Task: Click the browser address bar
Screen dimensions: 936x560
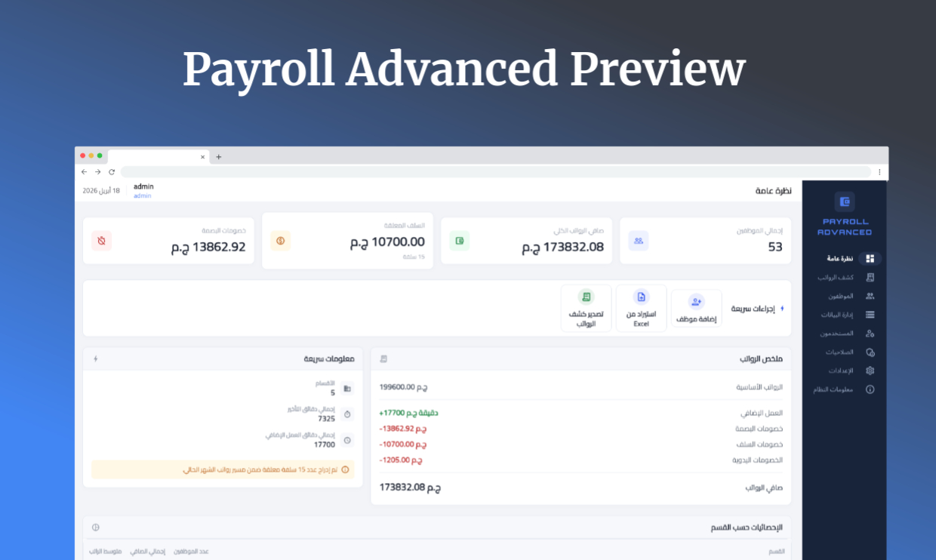Action: (496, 172)
